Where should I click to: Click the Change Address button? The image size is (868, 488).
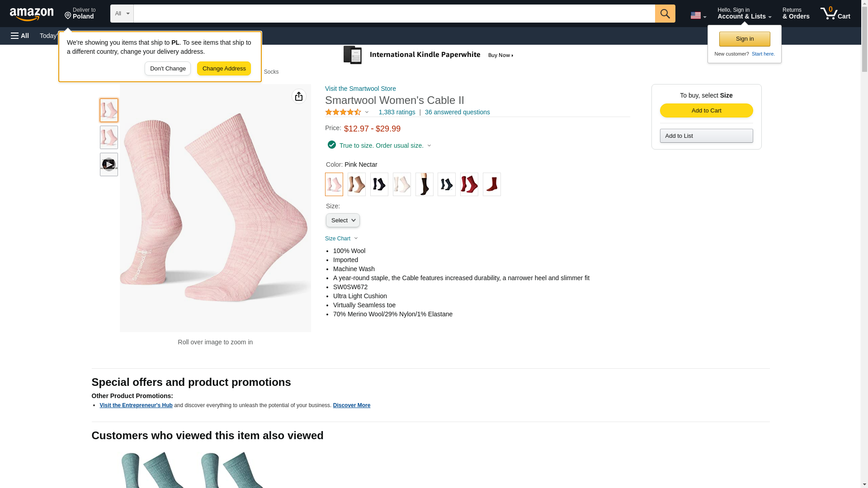224,69
